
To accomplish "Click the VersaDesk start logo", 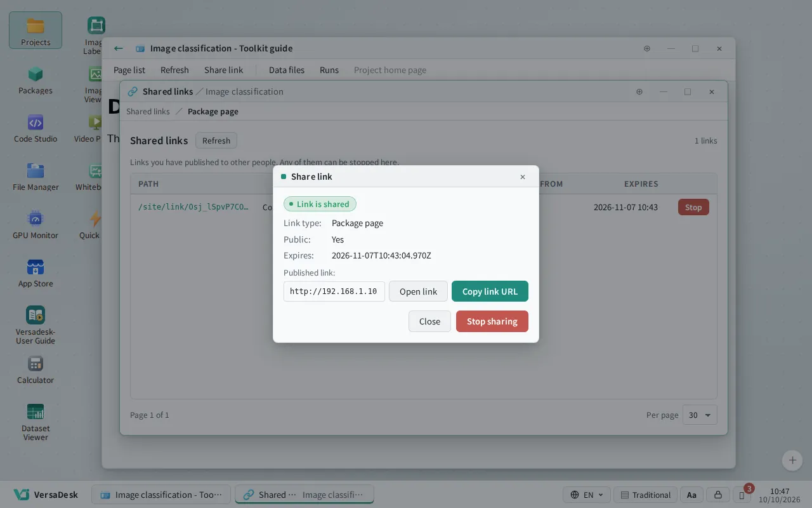I will pos(46,495).
